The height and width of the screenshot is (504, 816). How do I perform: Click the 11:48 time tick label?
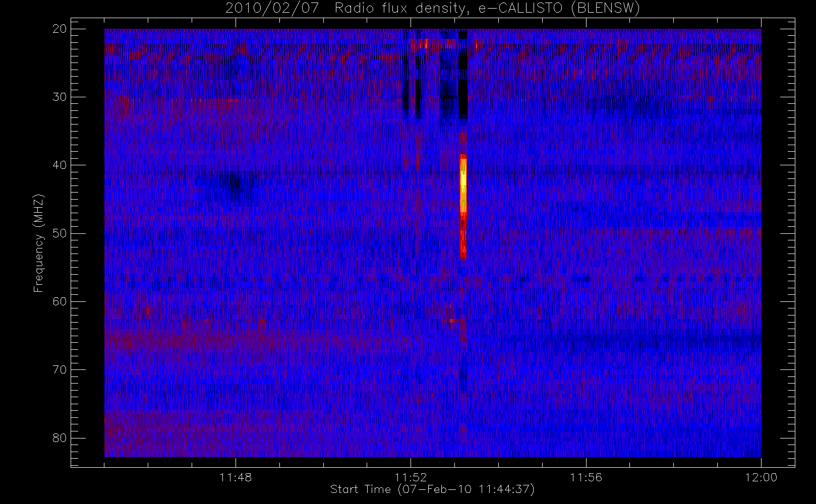(x=236, y=477)
